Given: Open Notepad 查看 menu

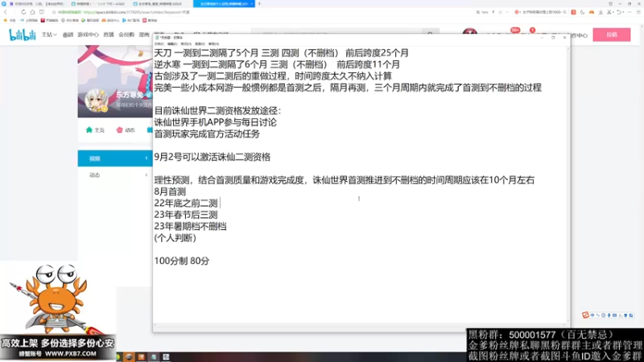Looking at the screenshot, I should click(200, 44).
